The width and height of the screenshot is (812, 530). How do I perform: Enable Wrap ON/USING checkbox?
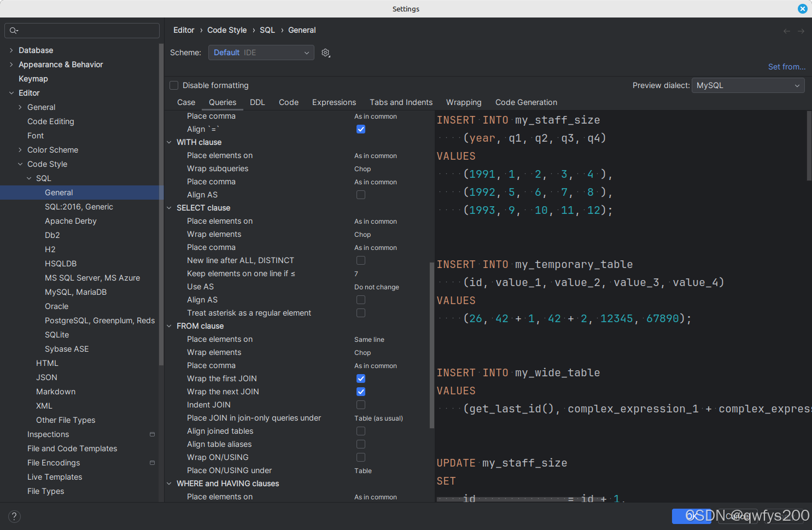pyautogui.click(x=361, y=457)
